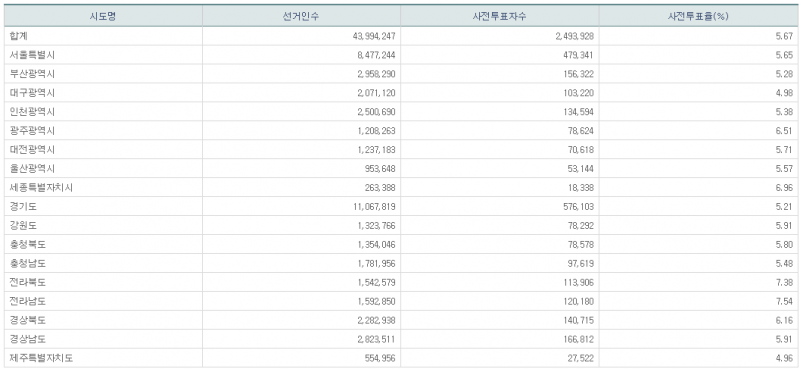Viewport: 800px width, 369px height.
Task: Click 경기도 voter count 11,067,819
Action: 374,207
